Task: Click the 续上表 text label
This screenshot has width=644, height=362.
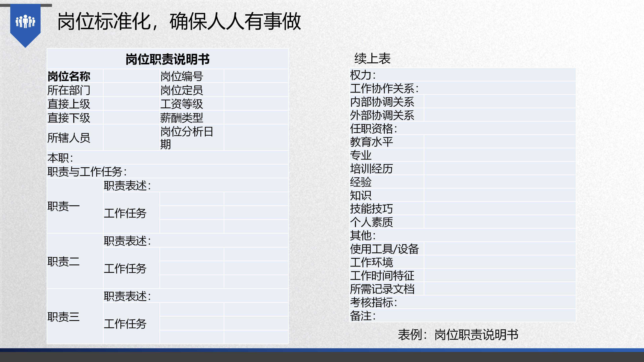Action: (x=372, y=58)
